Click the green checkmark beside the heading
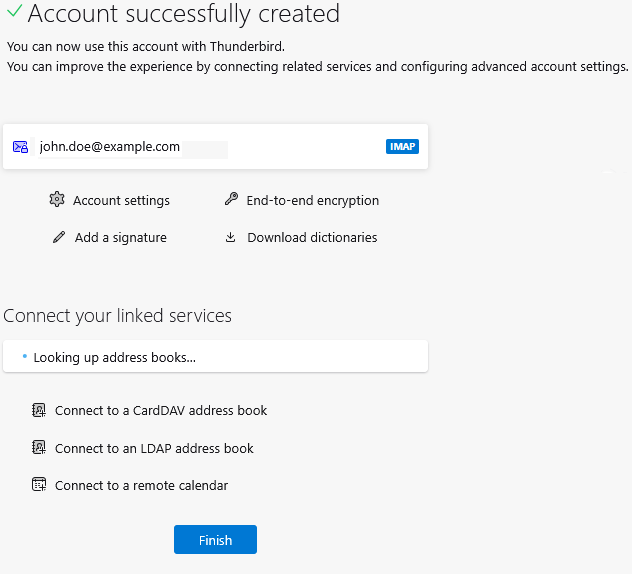Screen dimensions: 632x574 coord(13,14)
